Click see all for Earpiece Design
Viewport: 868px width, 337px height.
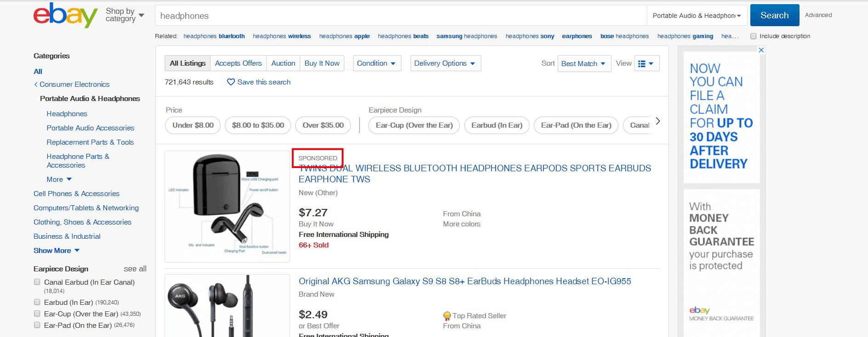(135, 269)
